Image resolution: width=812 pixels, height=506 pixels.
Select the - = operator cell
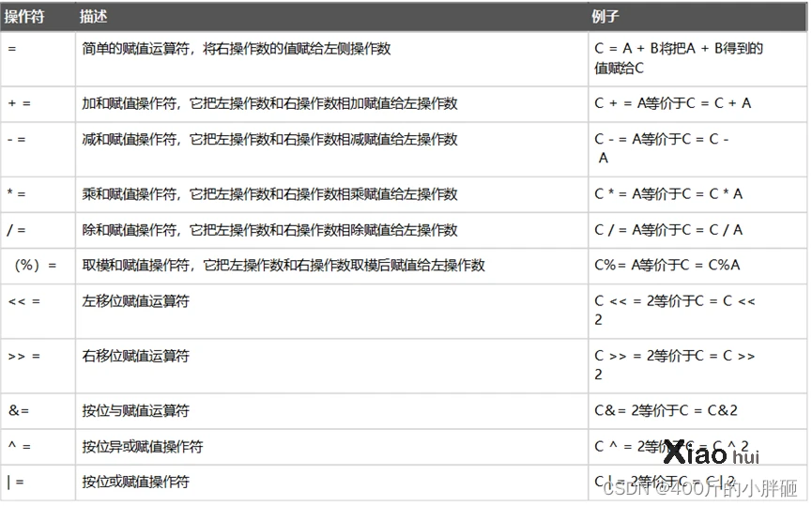[x=16, y=140]
